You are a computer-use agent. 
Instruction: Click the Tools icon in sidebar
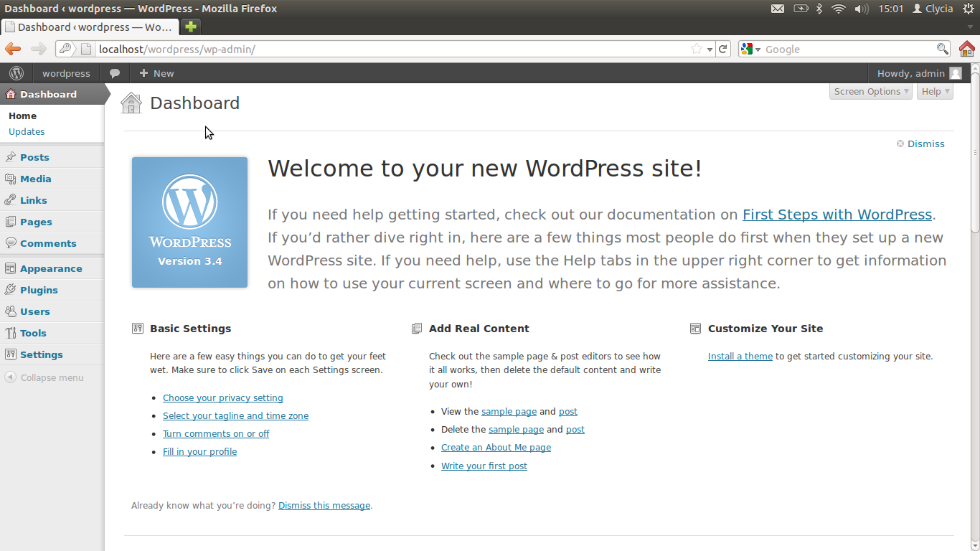(x=10, y=333)
